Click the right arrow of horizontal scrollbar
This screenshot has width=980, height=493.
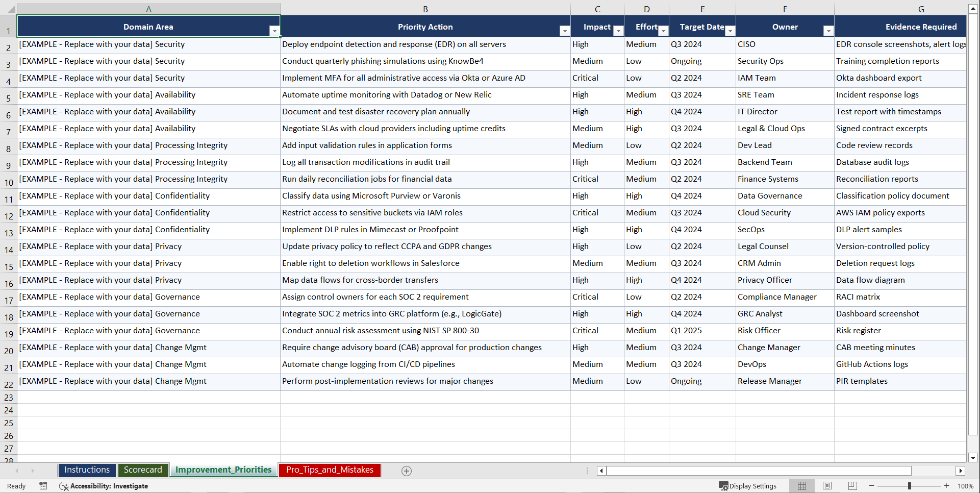click(x=961, y=471)
